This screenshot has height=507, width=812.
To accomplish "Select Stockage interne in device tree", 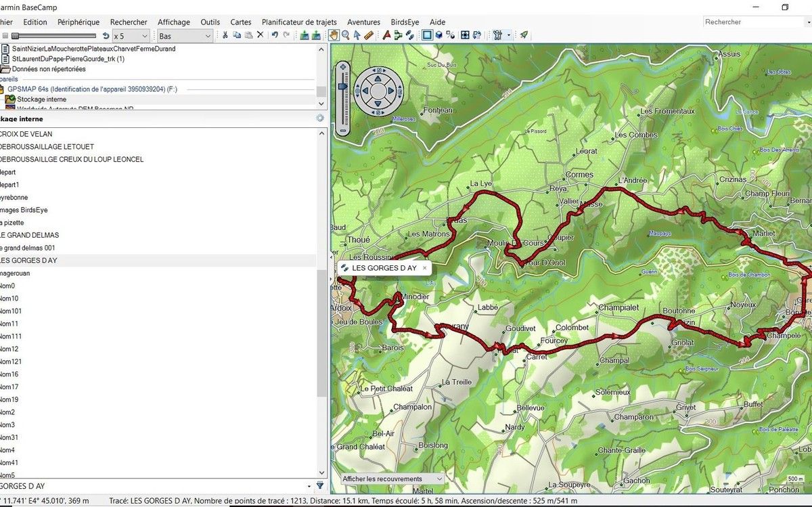I will coord(41,100).
